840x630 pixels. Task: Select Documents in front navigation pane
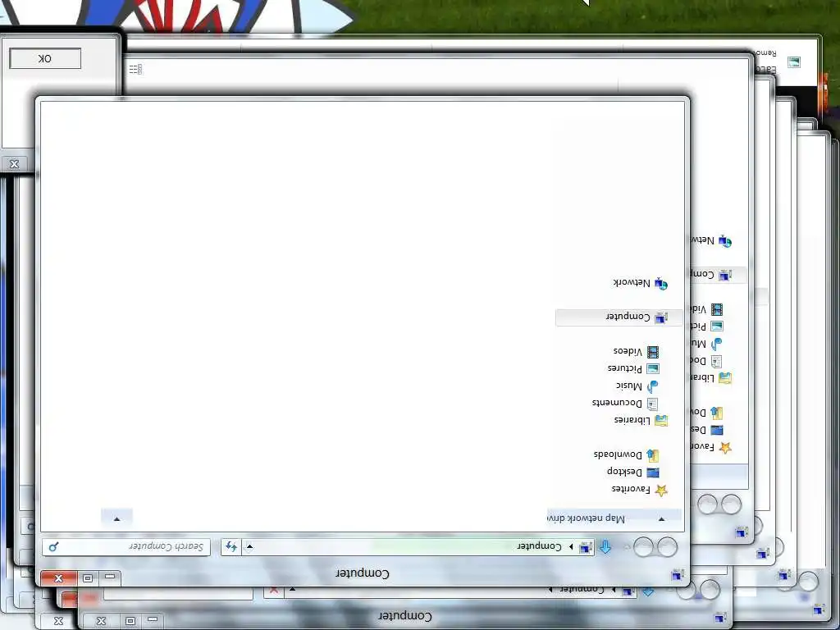617,403
